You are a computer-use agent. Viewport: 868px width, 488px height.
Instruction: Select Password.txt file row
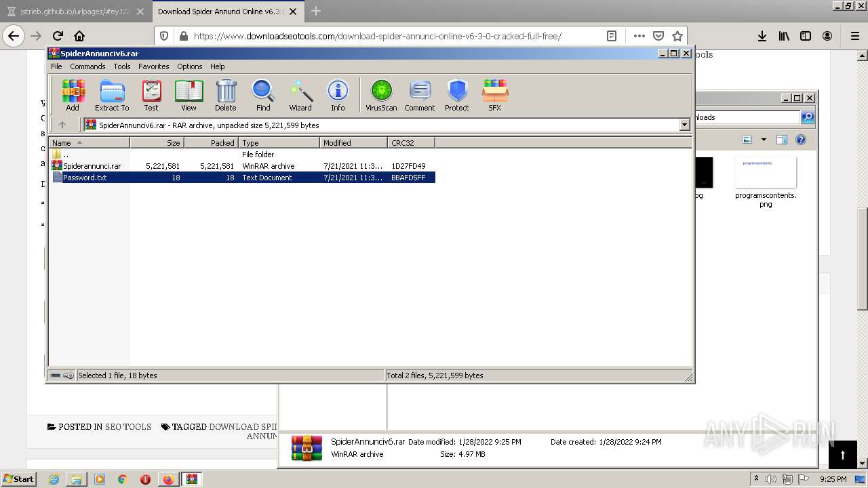point(242,178)
